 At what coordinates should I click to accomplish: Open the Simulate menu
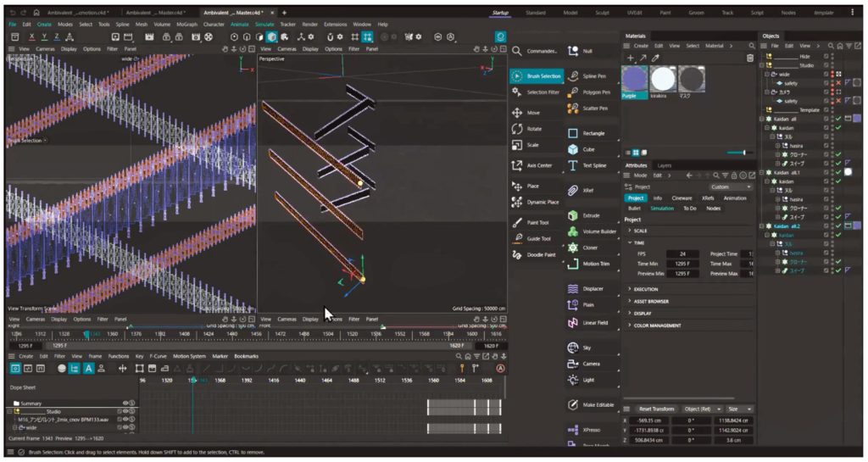coord(264,25)
